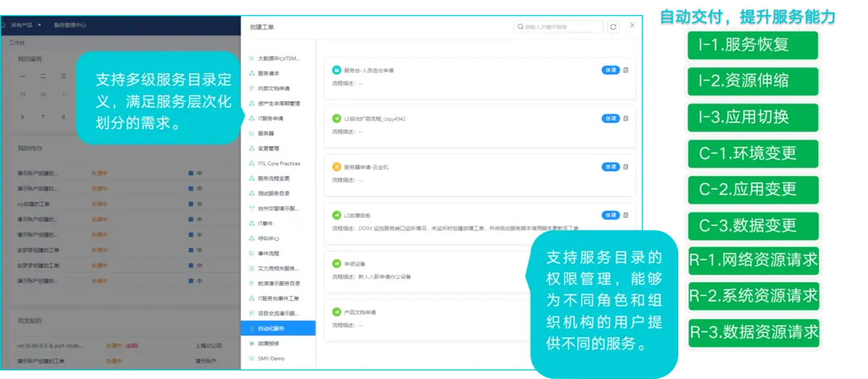Open the 所有产品 dropdown in the top bar
The width and height of the screenshot is (868, 379).
(x=25, y=25)
